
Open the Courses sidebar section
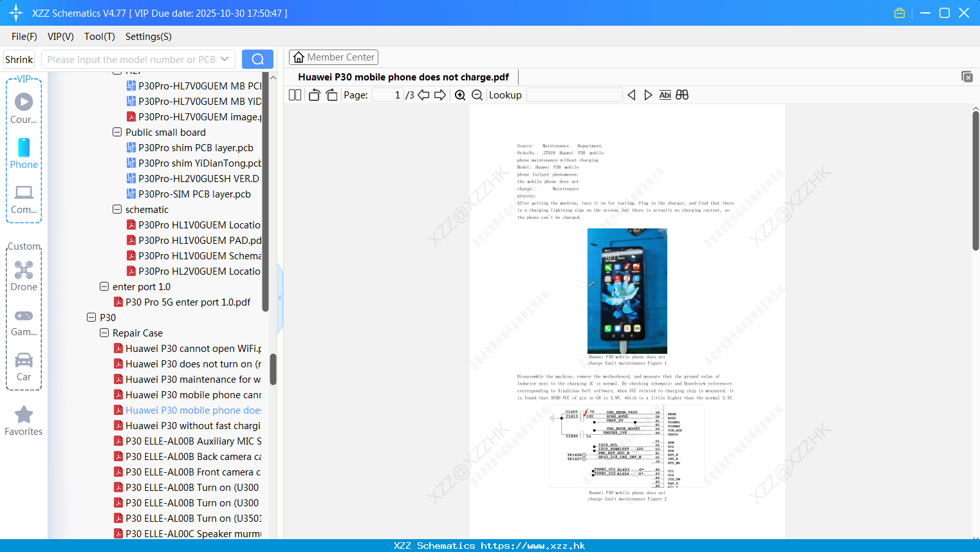pos(24,108)
